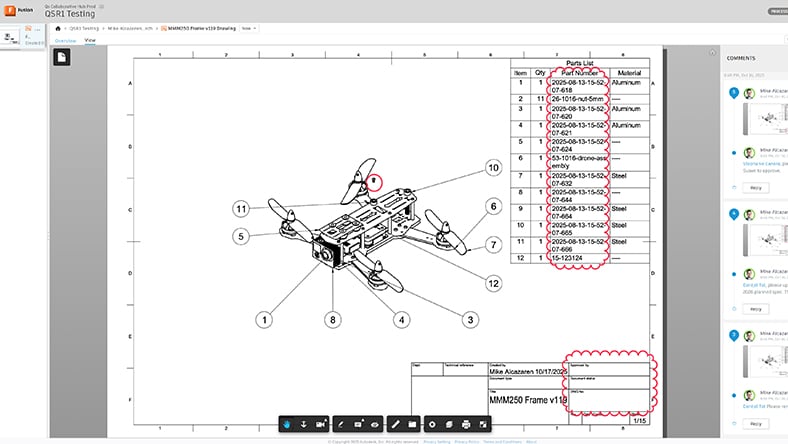Open the Privacy Settings link in footer
The image size is (788, 444).
435,440
